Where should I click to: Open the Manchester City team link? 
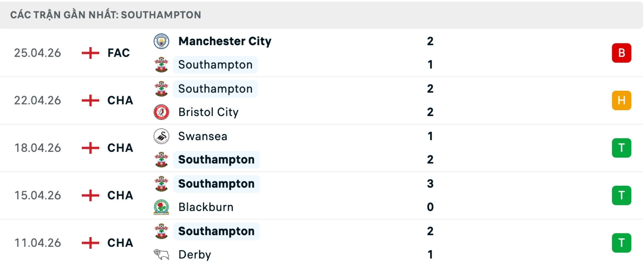pyautogui.click(x=225, y=41)
